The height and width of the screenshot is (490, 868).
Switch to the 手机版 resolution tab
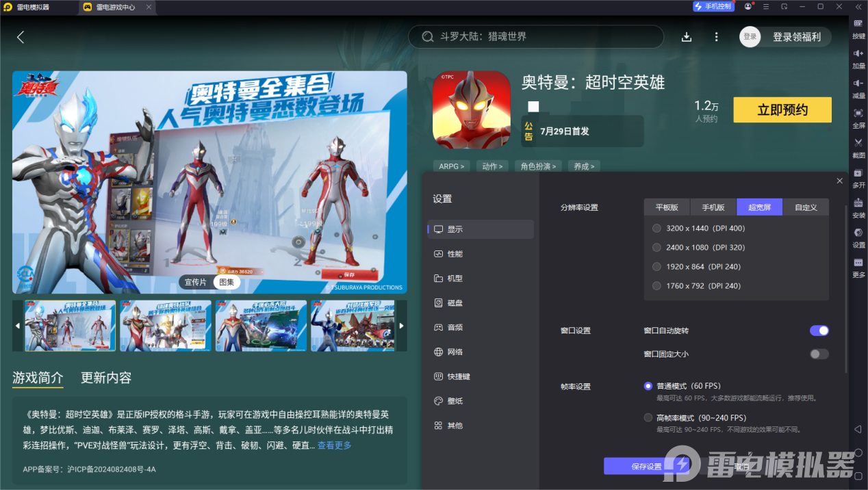point(713,207)
